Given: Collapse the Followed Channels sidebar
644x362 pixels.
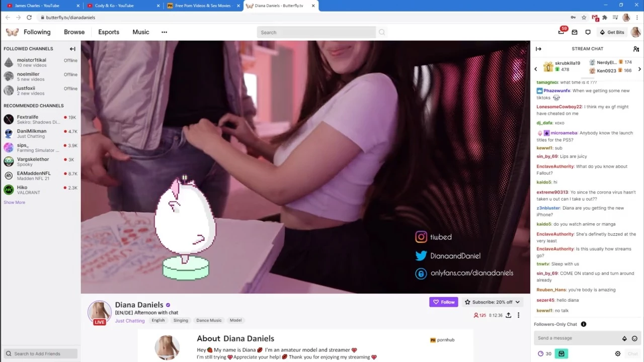Looking at the screenshot, I should click(x=72, y=49).
